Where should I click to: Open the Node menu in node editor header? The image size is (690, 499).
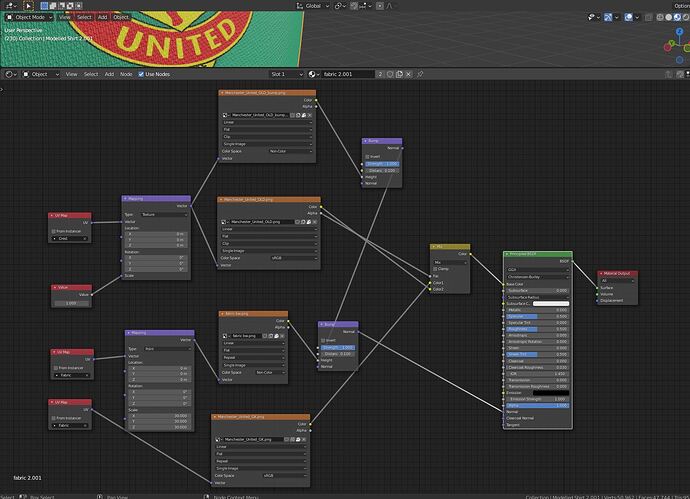[126, 74]
